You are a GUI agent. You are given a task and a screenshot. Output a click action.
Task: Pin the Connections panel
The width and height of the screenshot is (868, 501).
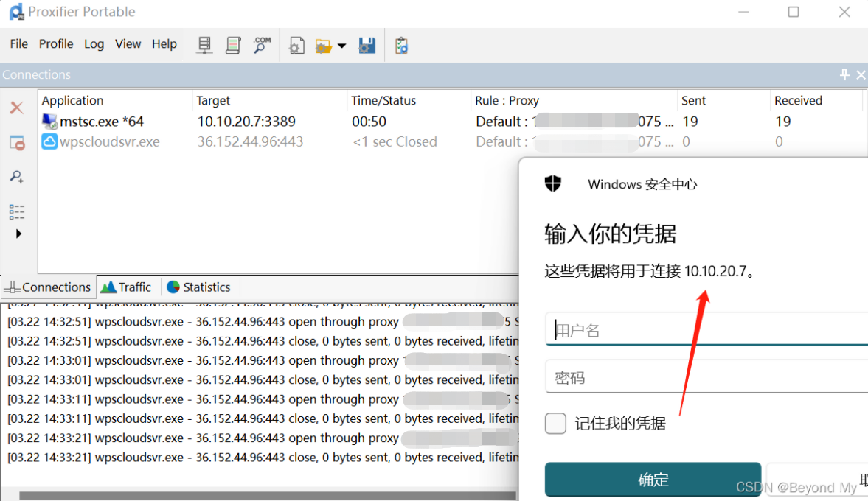pyautogui.click(x=844, y=74)
